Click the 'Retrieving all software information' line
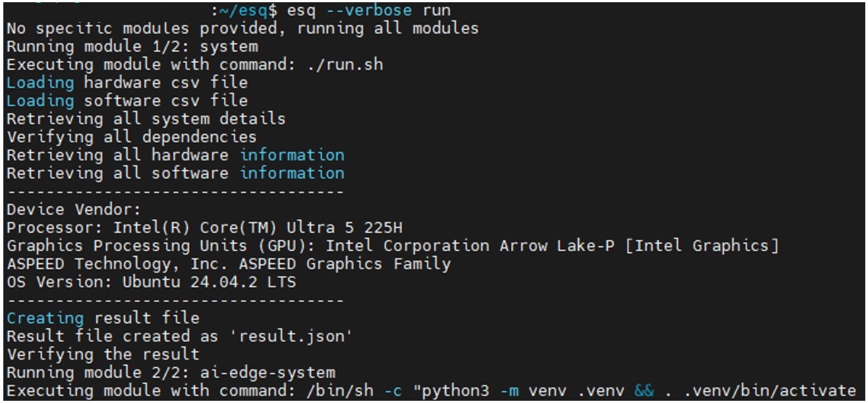The height and width of the screenshot is (403, 868). pos(175,174)
